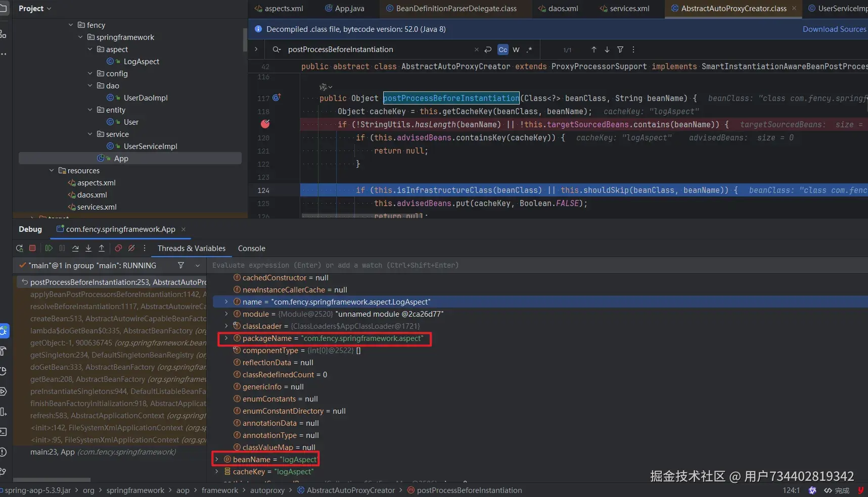Expand the beanName variable node
This screenshot has height=497, width=868.
point(216,459)
